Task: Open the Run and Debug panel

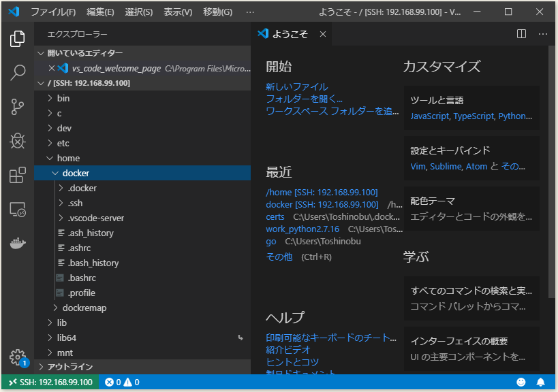Action: pyautogui.click(x=17, y=141)
